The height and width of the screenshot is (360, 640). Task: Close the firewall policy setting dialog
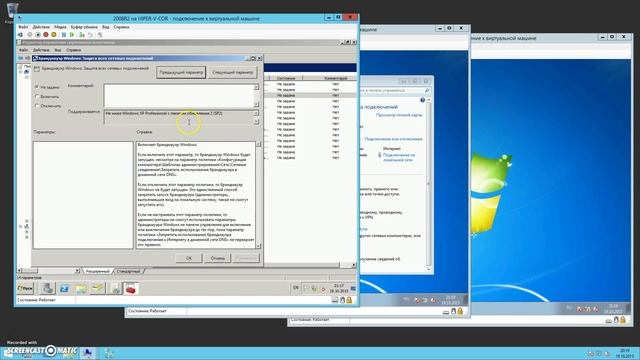[259, 58]
